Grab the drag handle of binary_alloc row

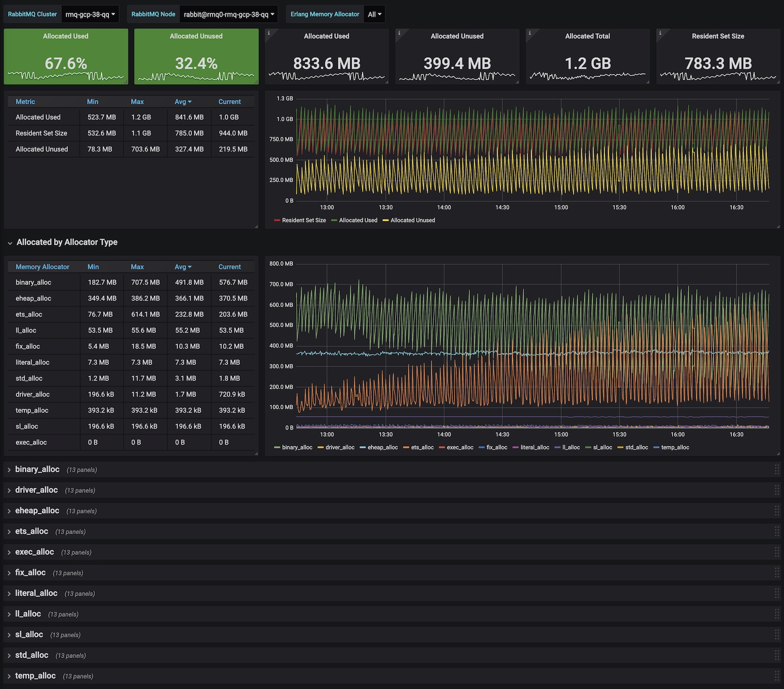pyautogui.click(x=777, y=470)
